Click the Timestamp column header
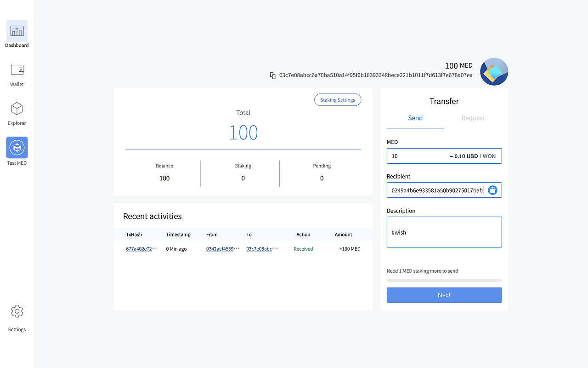This screenshot has height=368, width=588. click(178, 235)
